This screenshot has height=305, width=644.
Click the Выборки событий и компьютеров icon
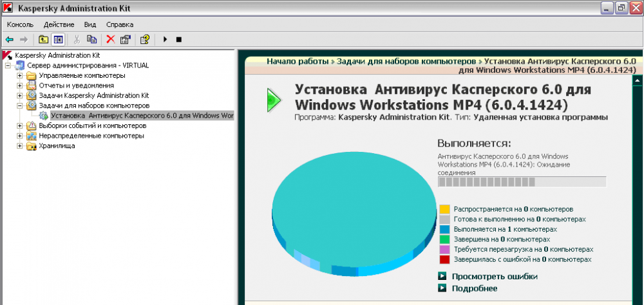click(x=31, y=125)
